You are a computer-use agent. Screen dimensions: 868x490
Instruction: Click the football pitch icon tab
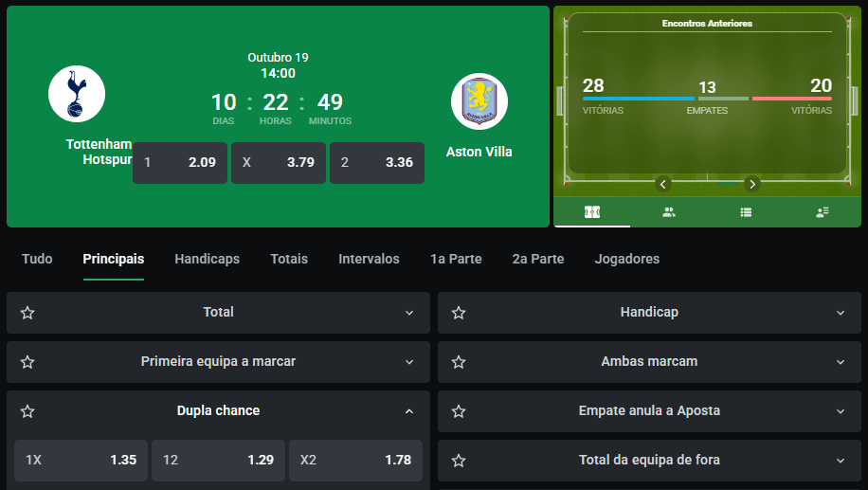coord(592,212)
